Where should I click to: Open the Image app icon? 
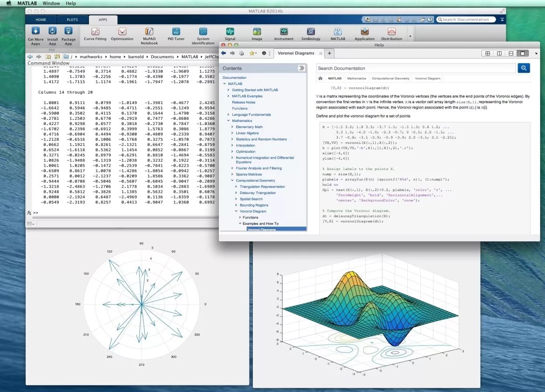tap(257, 31)
